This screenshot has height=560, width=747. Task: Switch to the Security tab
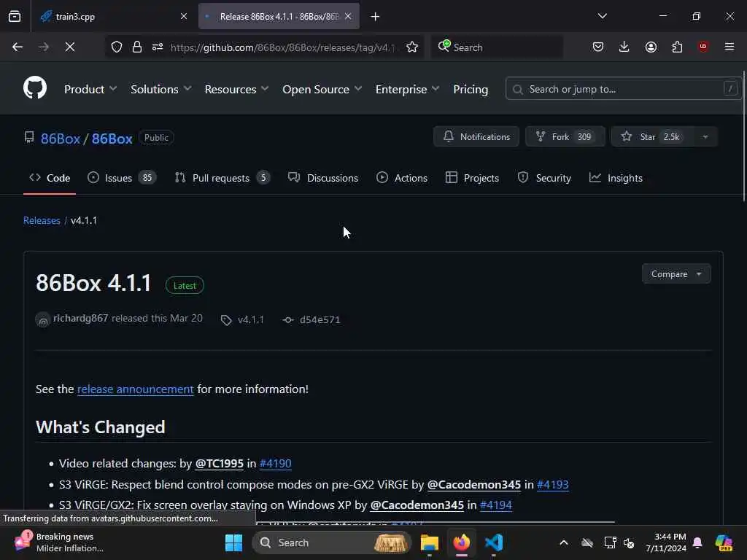coord(544,178)
